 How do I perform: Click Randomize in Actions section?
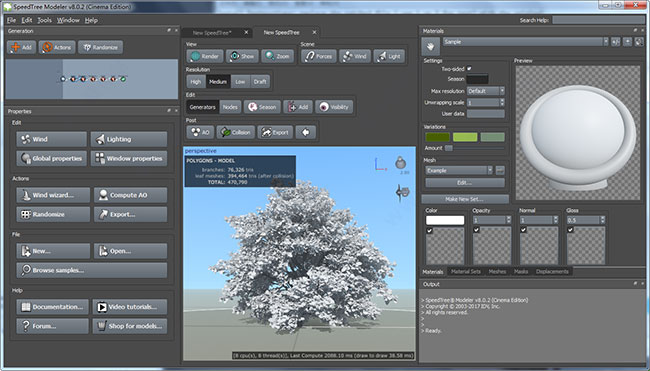coord(53,214)
